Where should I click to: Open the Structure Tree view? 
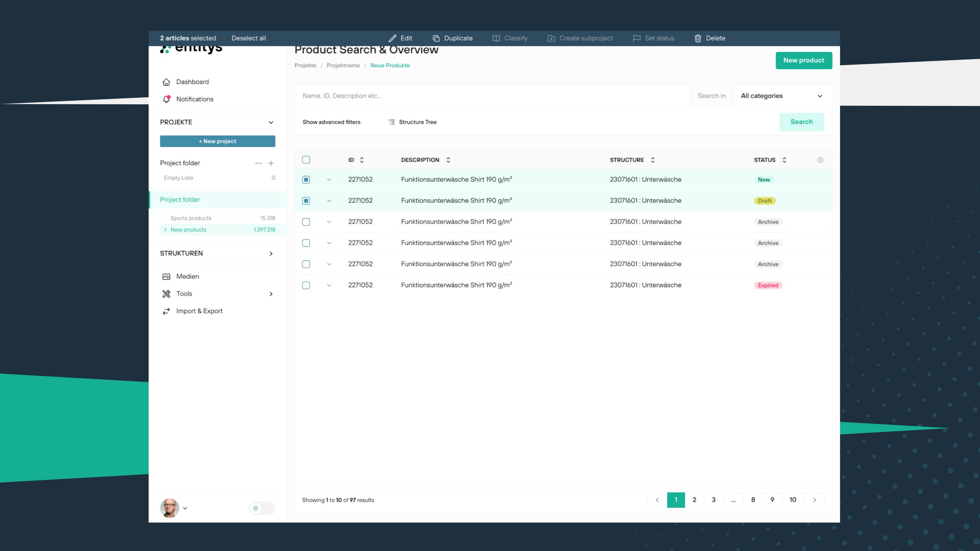[x=412, y=122]
